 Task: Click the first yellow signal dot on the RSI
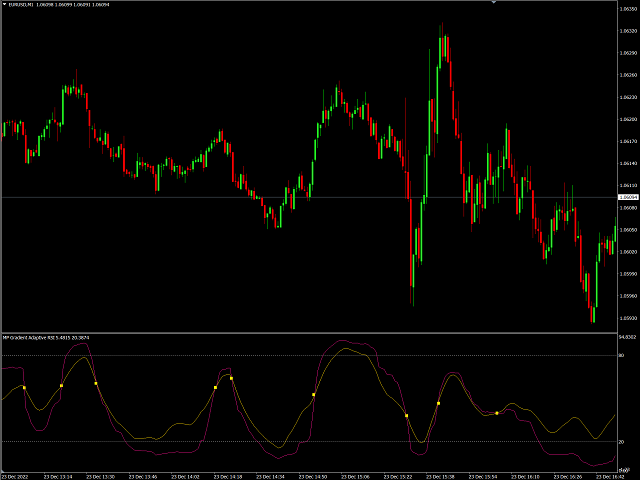(x=25, y=387)
